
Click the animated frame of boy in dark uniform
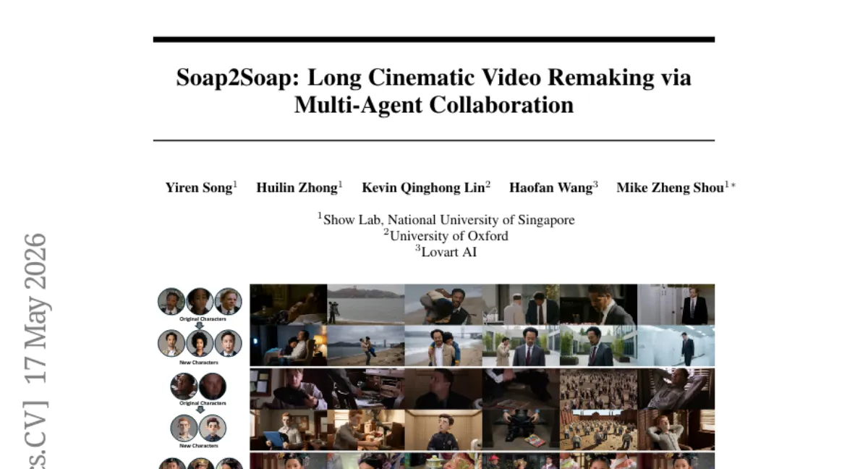(443, 430)
